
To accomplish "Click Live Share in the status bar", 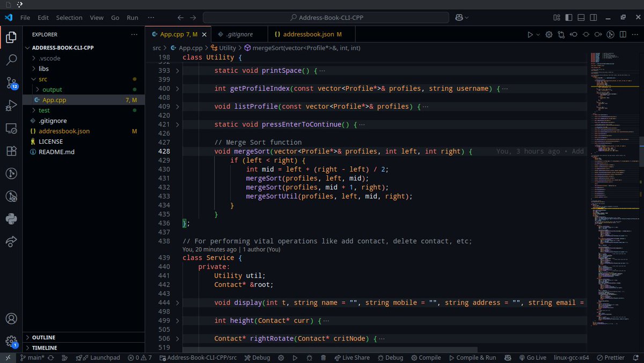I will click(x=352, y=358).
